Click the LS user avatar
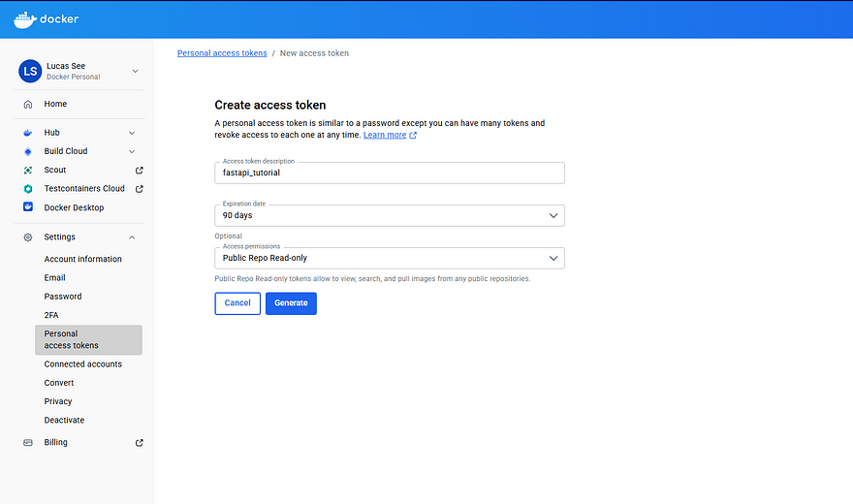Screen dimensions: 853x504 point(30,71)
